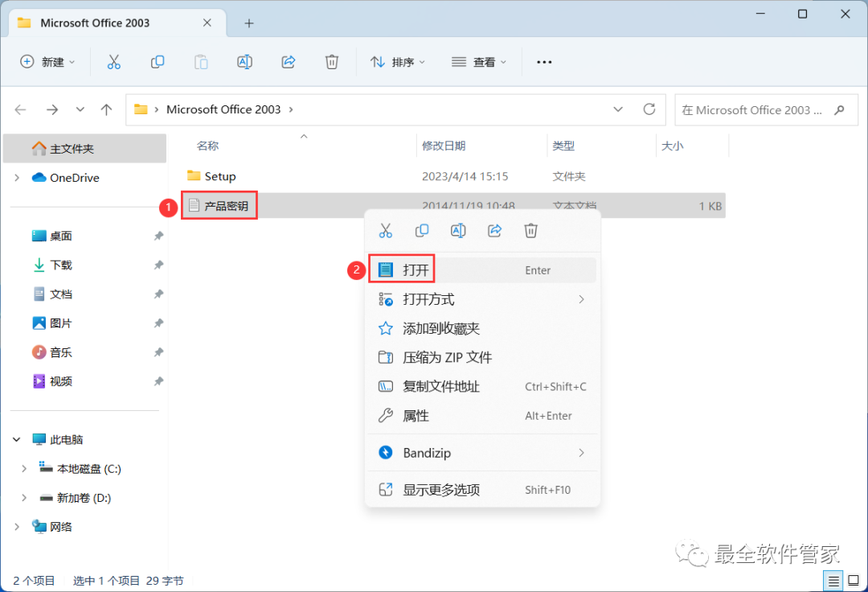This screenshot has width=868, height=592.
Task: Open the 排序 sort dropdown
Action: coord(398,62)
